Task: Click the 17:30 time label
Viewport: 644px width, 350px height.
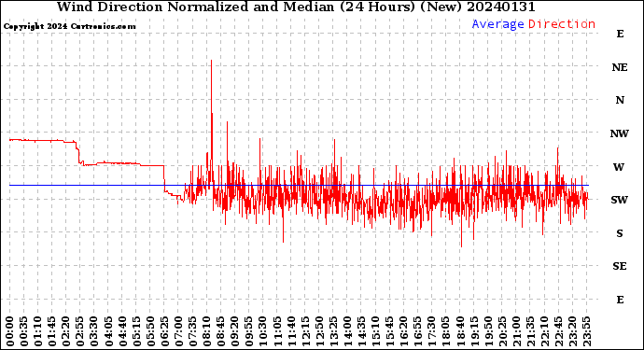Action: 431,331
